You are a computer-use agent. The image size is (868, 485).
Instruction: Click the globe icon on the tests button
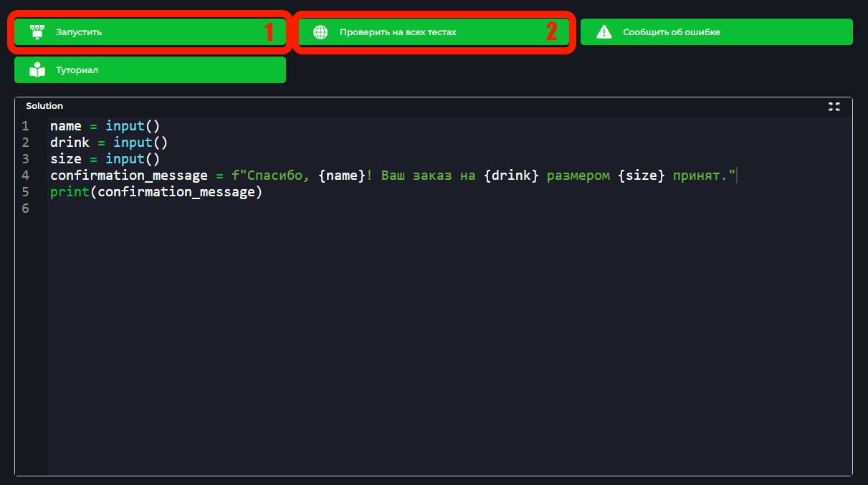[320, 32]
